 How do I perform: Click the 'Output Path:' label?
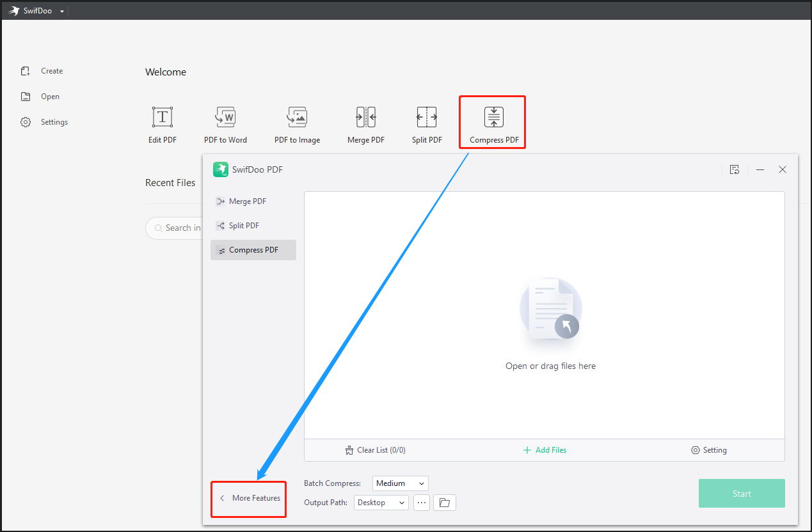point(326,503)
